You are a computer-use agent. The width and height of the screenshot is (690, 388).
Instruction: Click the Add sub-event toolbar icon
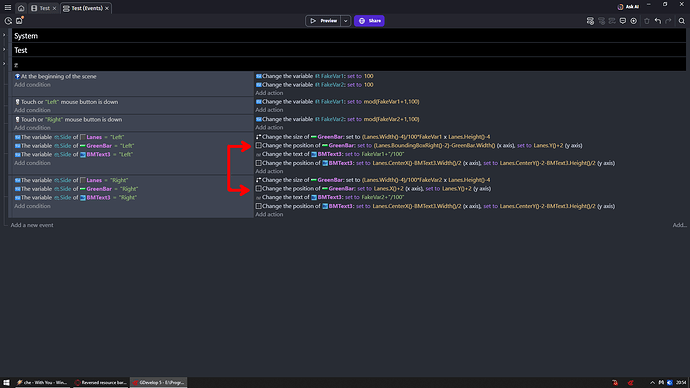[x=601, y=21]
